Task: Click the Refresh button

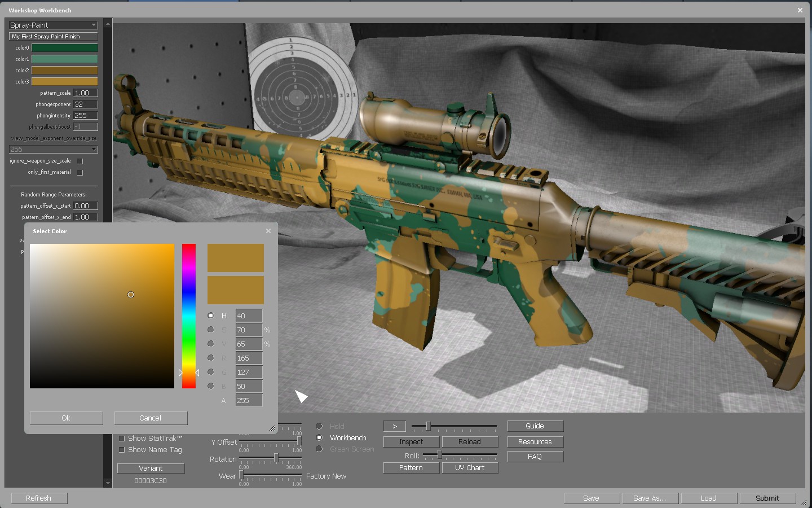Action: [x=39, y=498]
